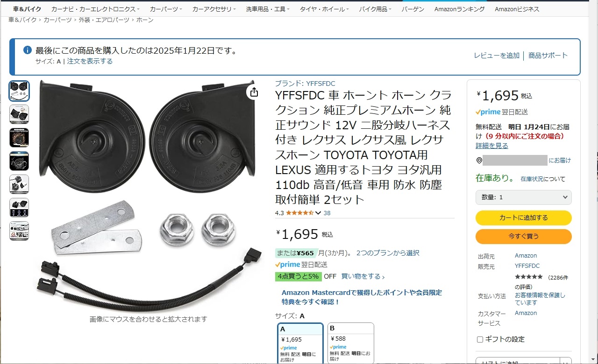The height and width of the screenshot is (364, 598).
Task: Open the Amazonランキング menu item
Action: pos(459,9)
